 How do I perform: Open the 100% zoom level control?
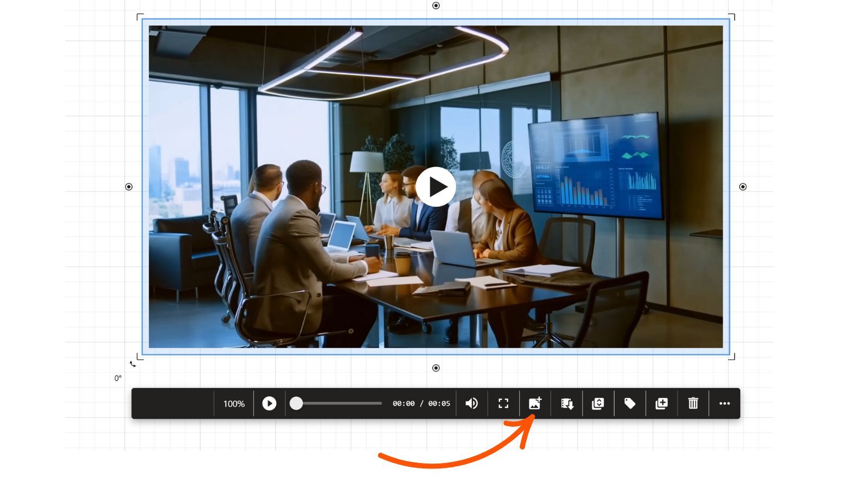(234, 404)
